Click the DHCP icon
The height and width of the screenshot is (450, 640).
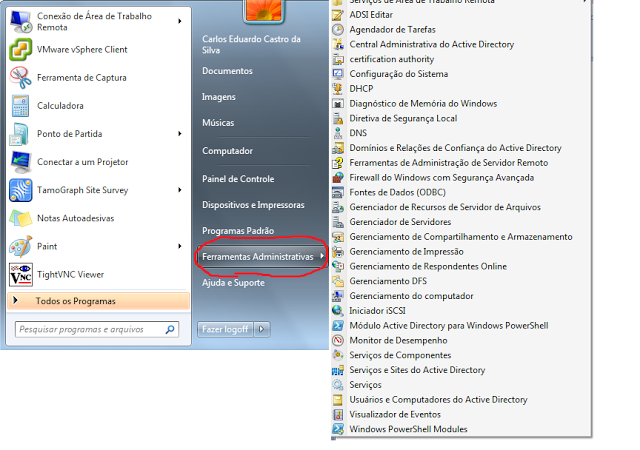[x=338, y=89]
